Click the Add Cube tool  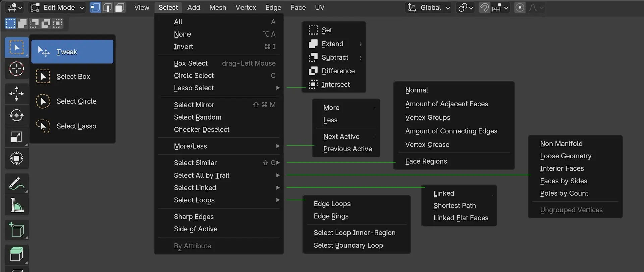pyautogui.click(x=16, y=230)
